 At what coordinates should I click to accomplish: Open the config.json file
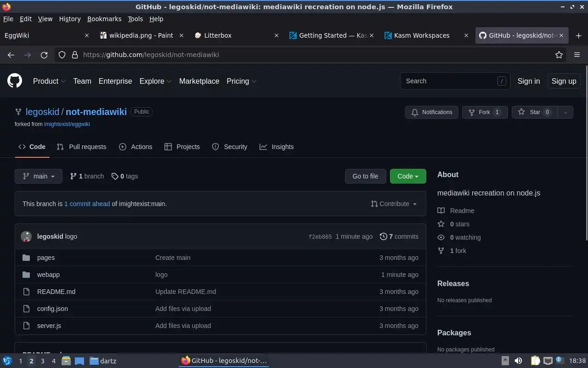52,309
